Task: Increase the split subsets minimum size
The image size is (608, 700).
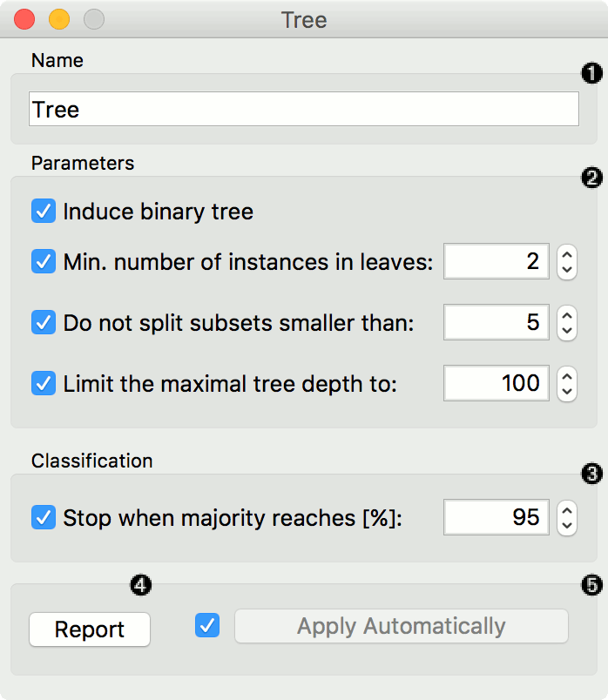Action: click(x=567, y=314)
